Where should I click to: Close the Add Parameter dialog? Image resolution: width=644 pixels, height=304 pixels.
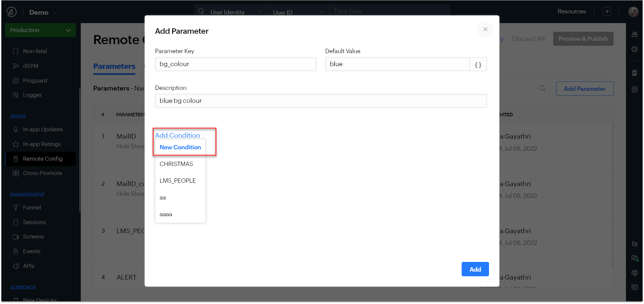(485, 29)
